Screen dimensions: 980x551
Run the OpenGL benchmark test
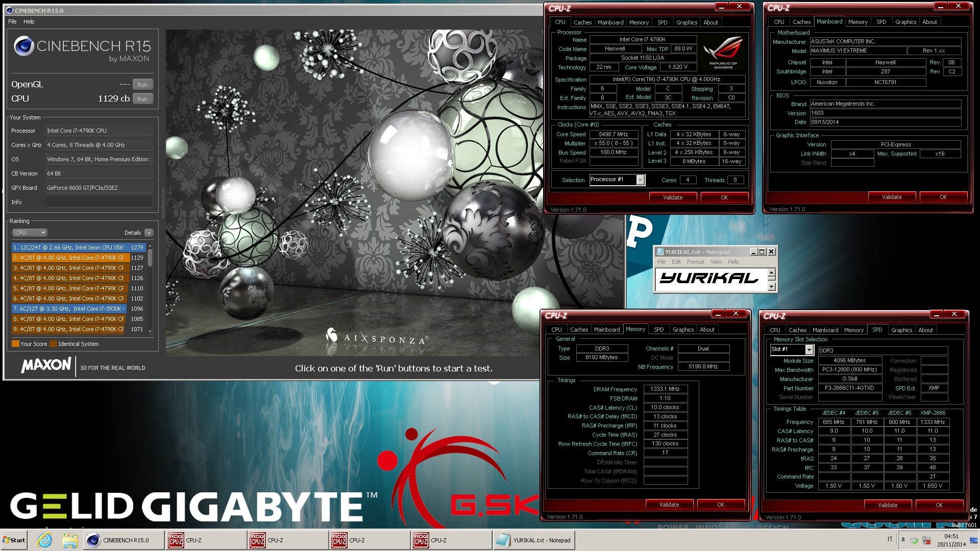pos(142,85)
